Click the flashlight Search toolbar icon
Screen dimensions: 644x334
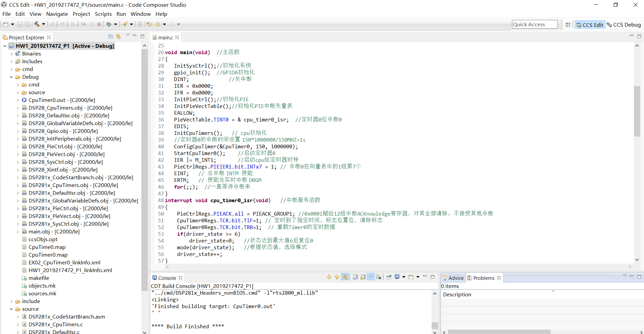125,24
